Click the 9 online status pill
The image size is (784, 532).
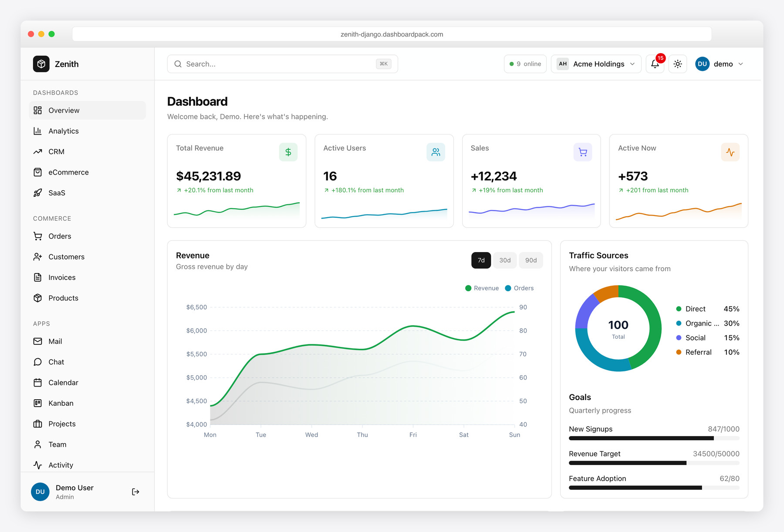[x=525, y=64]
